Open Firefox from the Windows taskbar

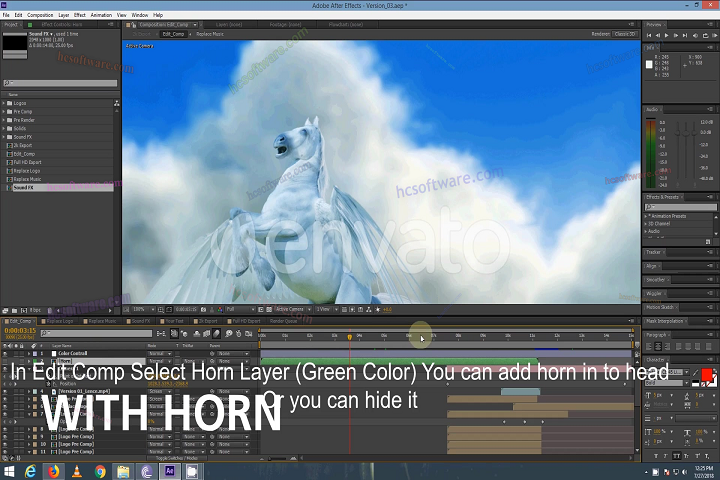[x=53, y=471]
